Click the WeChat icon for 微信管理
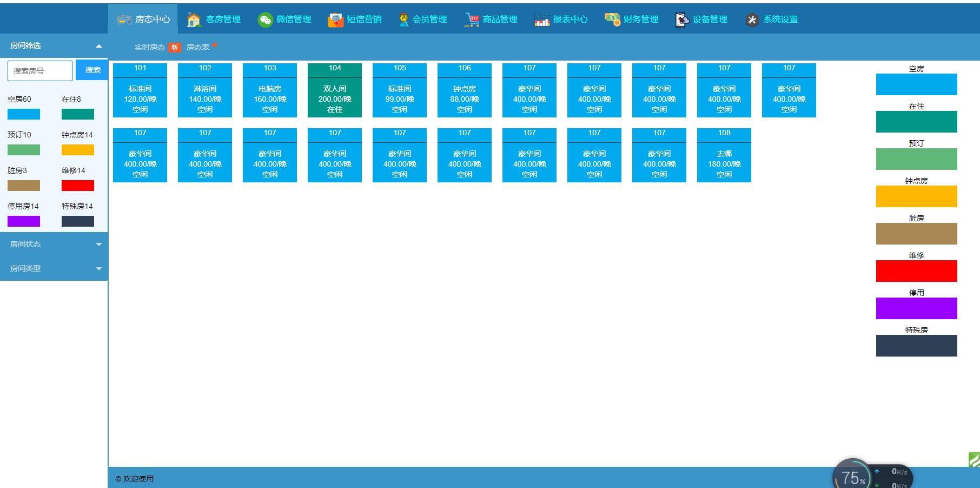 pyautogui.click(x=265, y=19)
